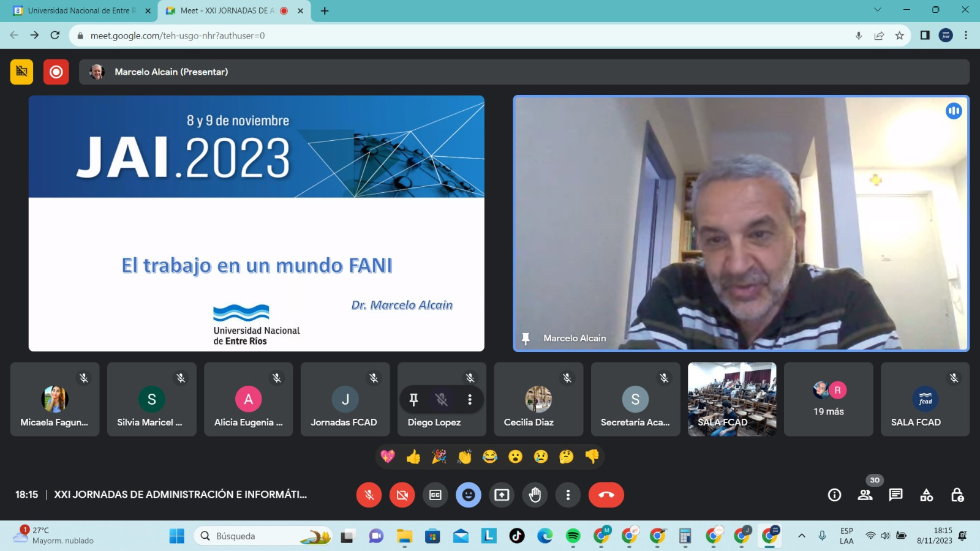Screen dimensions: 980x551
Task: Open the taskbar clock and date
Action: tap(935, 536)
